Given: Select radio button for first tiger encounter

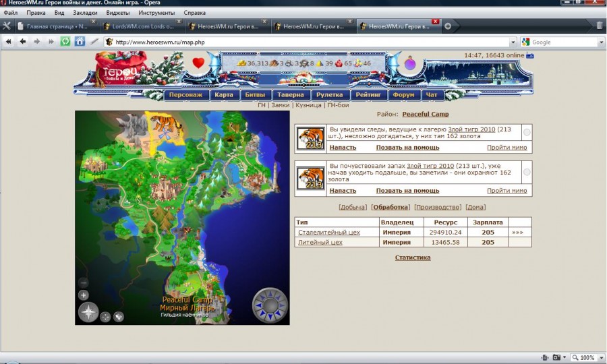Looking at the screenshot, I should point(527,133).
